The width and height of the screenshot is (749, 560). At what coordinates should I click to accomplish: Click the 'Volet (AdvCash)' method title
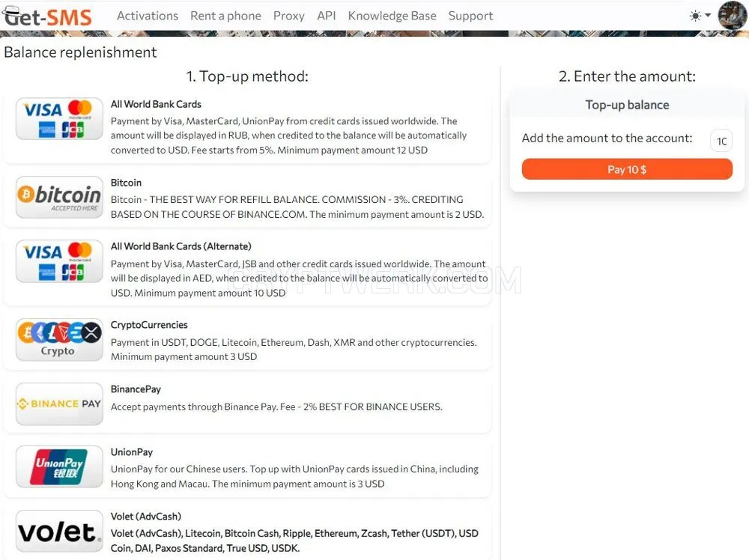pos(146,516)
